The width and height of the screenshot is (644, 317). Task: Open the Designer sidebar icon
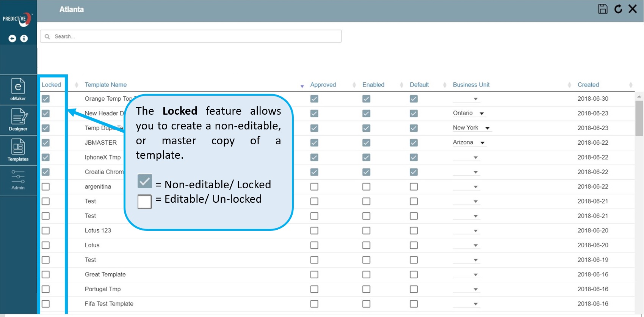18,120
